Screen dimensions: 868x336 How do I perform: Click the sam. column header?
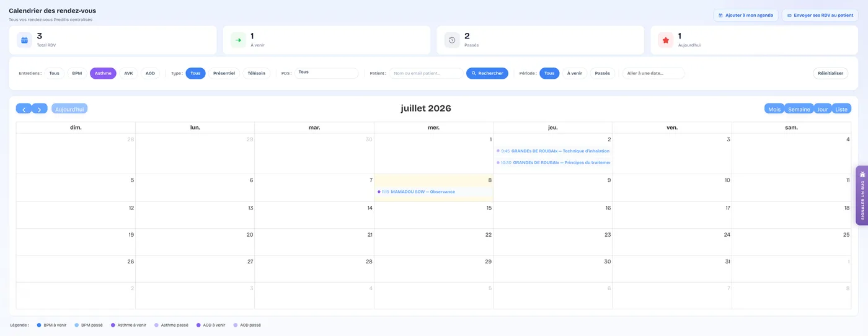[x=791, y=128]
